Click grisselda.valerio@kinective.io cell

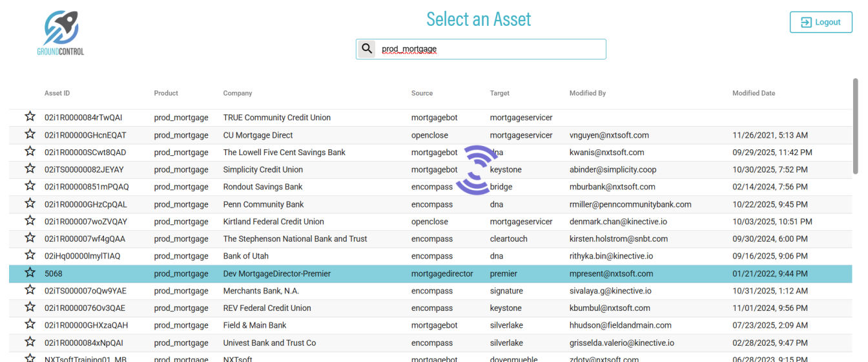(x=622, y=343)
